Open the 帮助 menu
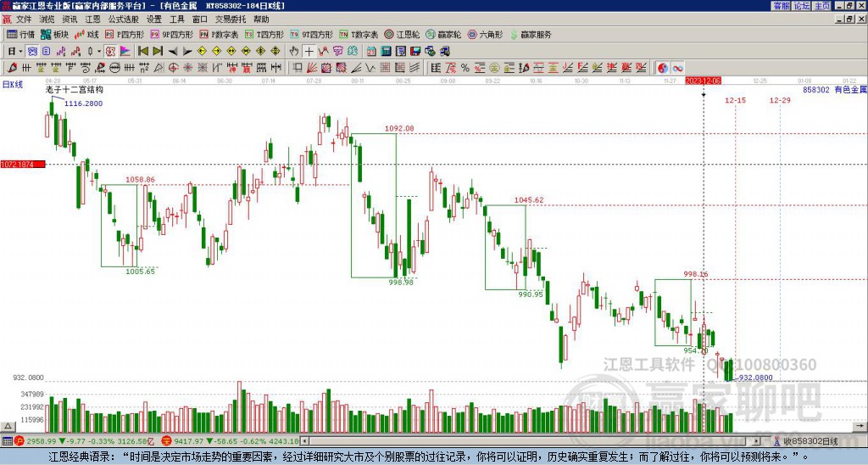 point(261,20)
